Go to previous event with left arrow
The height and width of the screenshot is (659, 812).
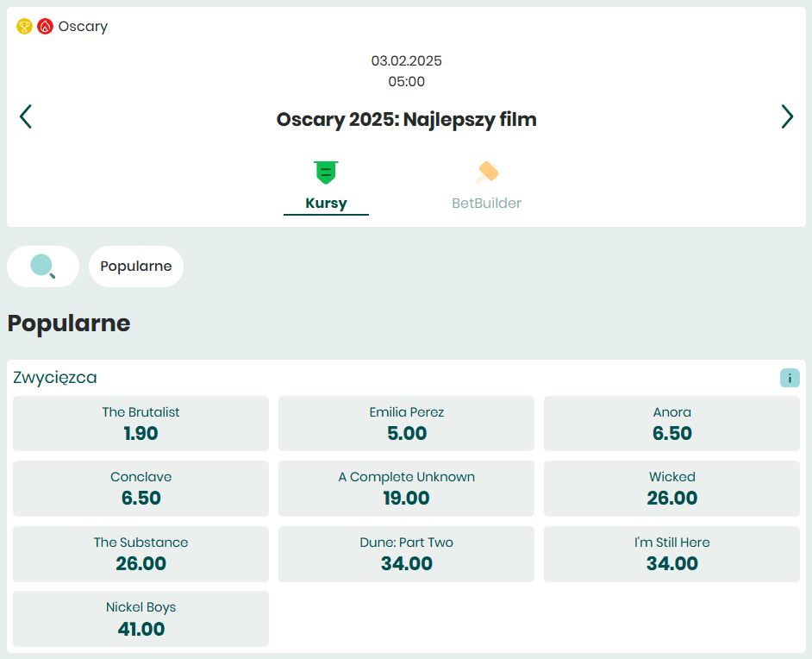point(26,116)
